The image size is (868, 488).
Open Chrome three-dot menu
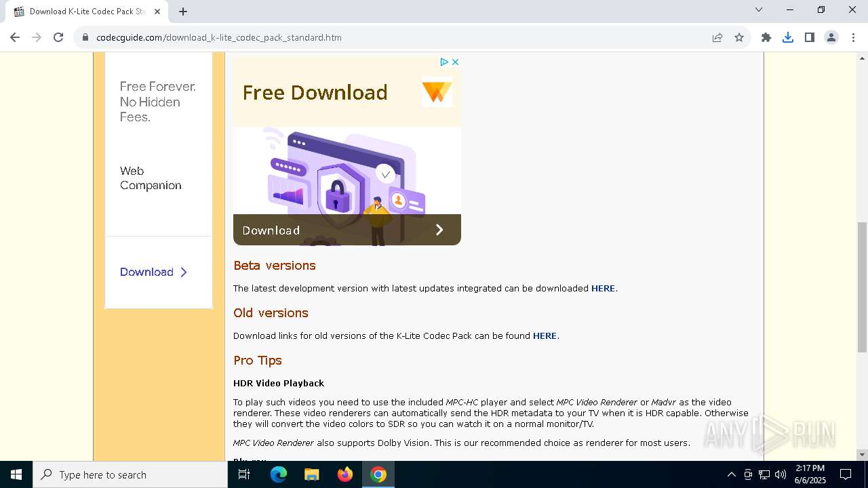click(852, 37)
